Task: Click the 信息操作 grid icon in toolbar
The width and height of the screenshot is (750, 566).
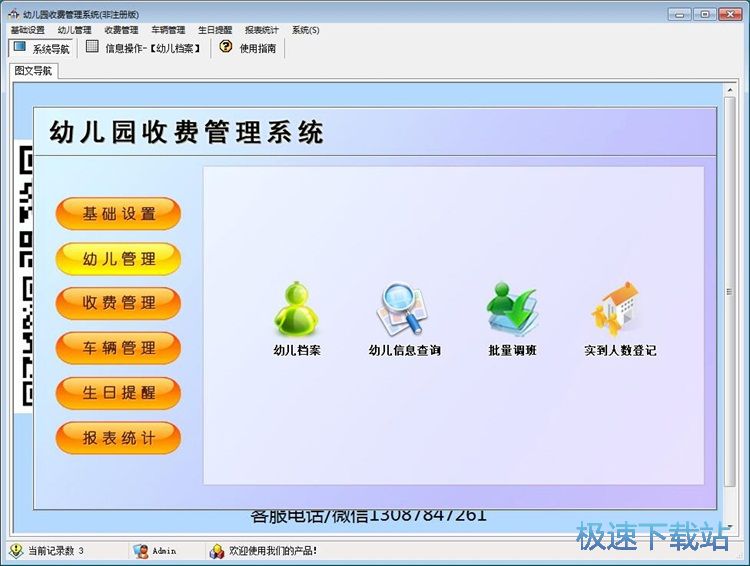Action: 92,46
